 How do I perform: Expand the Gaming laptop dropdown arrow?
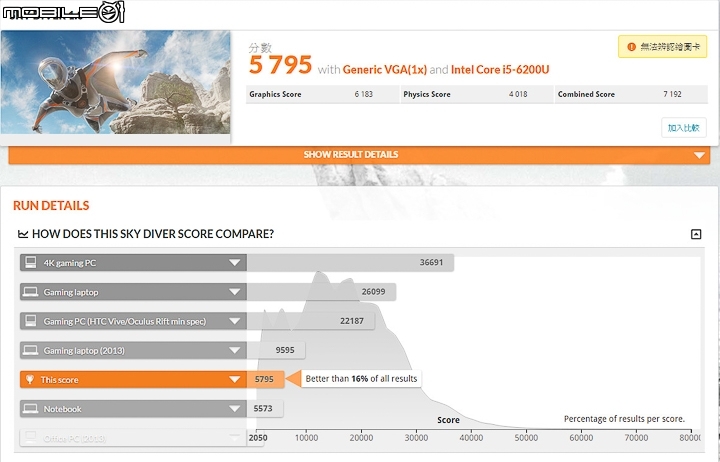click(235, 292)
